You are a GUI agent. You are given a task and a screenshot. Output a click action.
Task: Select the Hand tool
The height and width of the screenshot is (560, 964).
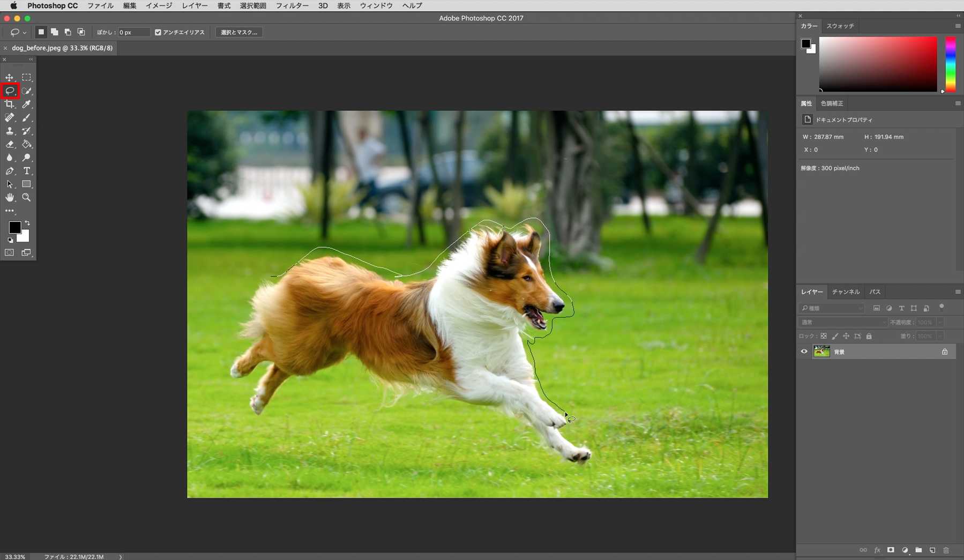point(9,197)
